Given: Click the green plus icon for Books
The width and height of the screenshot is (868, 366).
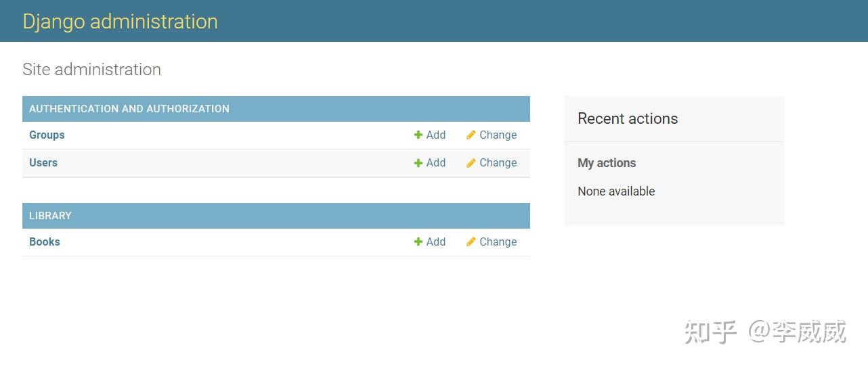Looking at the screenshot, I should tap(418, 242).
